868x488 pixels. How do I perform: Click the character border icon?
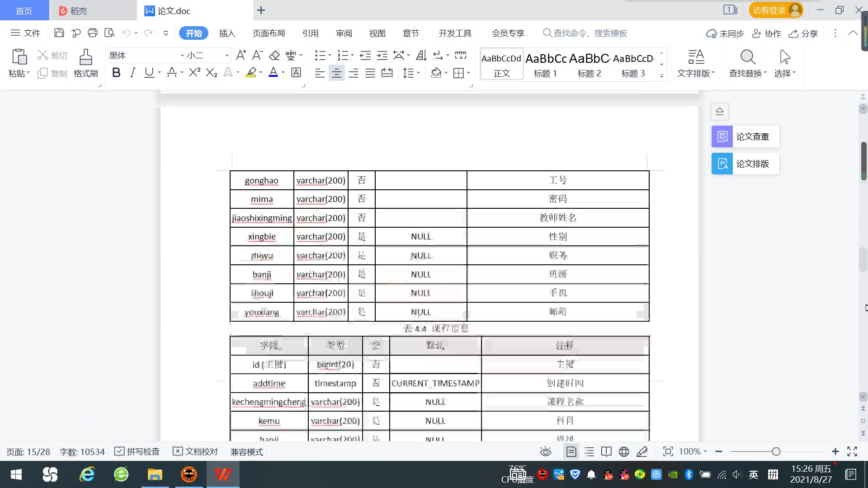296,72
